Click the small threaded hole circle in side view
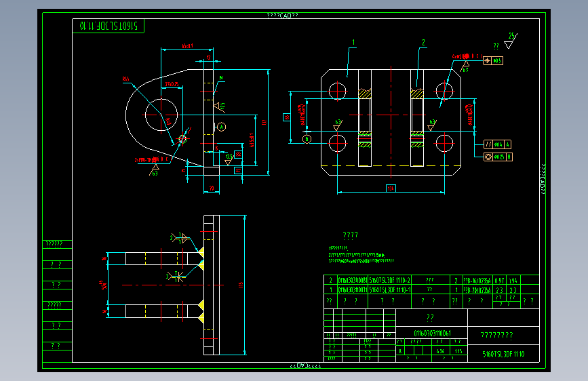The image size is (588, 381). (182, 139)
